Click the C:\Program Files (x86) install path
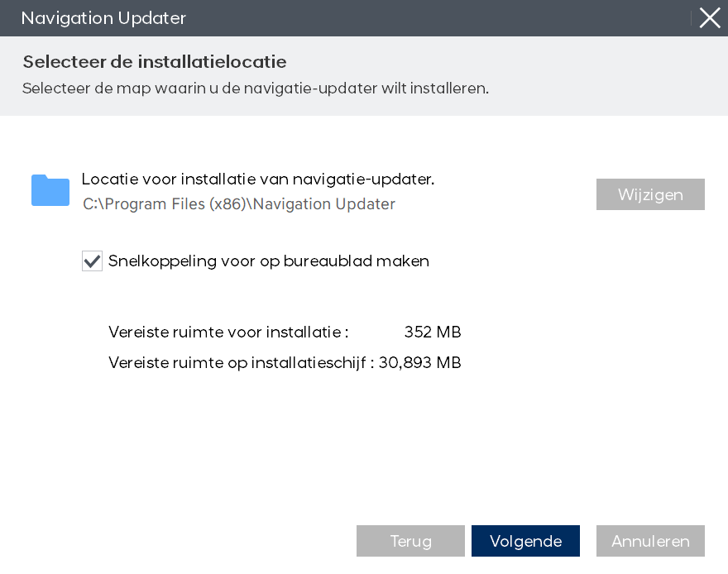The image size is (728, 574). pyautogui.click(x=239, y=203)
